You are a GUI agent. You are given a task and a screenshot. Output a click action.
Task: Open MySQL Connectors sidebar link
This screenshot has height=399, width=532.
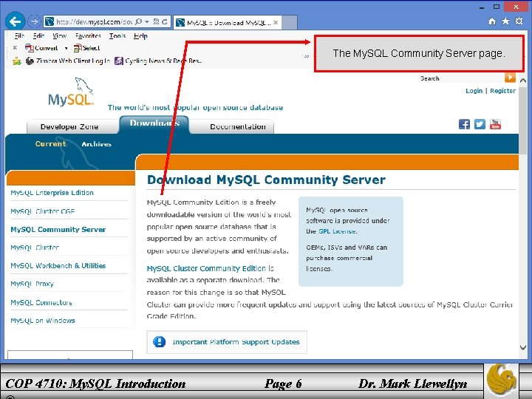(41, 302)
